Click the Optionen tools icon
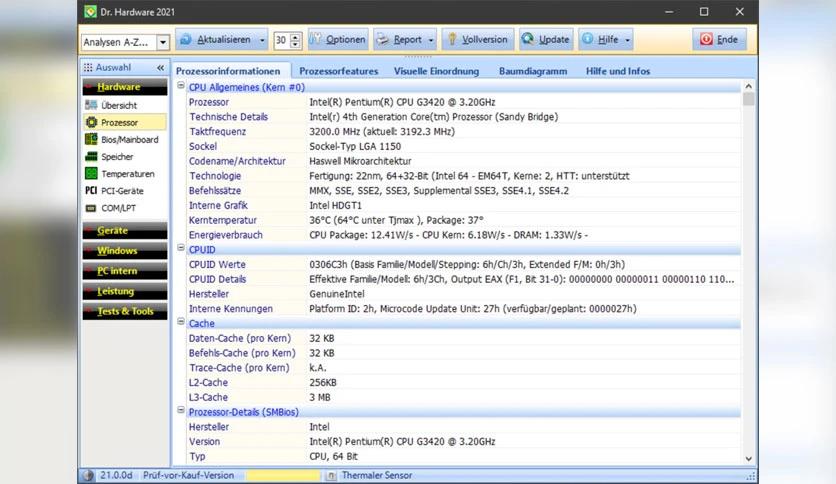This screenshot has height=484, width=836. pyautogui.click(x=315, y=39)
